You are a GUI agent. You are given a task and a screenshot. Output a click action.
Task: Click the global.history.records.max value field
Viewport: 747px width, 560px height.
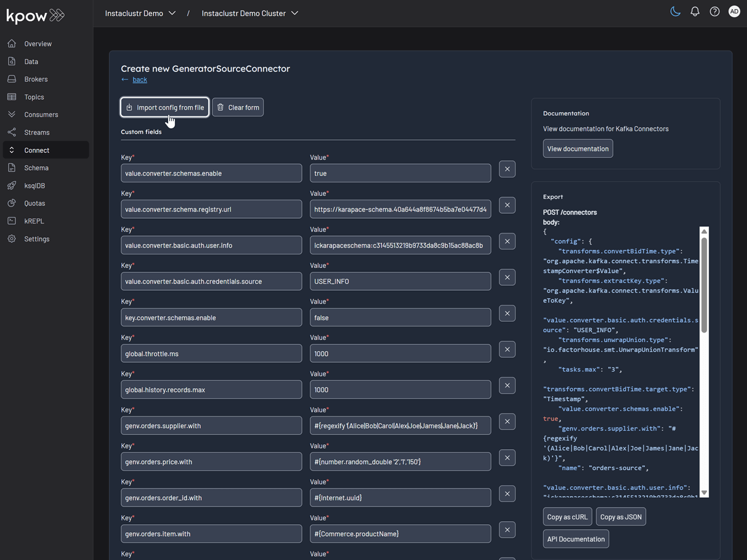(x=400, y=389)
